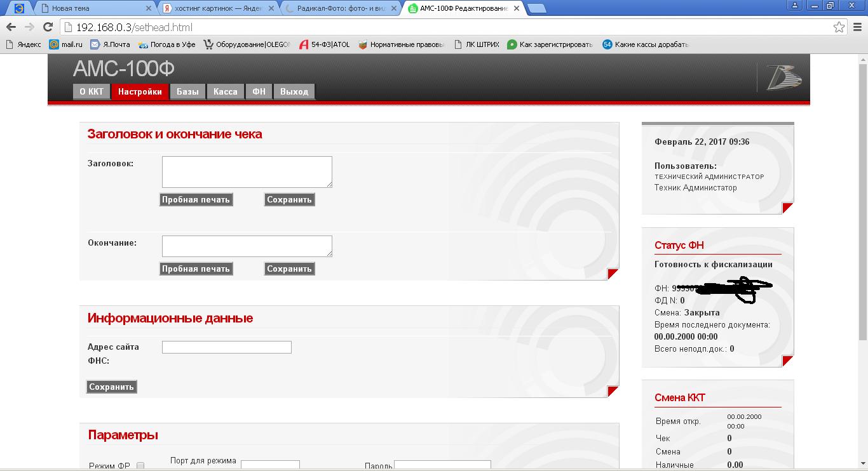Go to the 'Базы' menu section

pyautogui.click(x=187, y=91)
